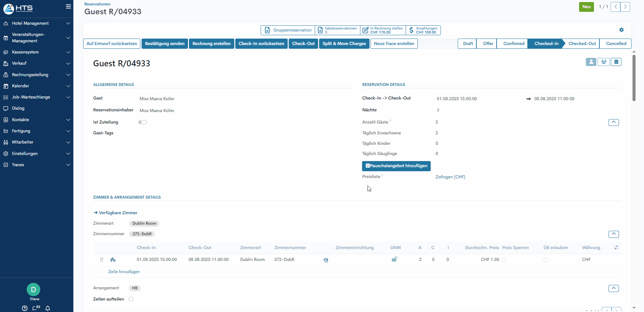Viewport: 644px width, 312px height.
Task: Collapse the Arrangement section chevron
Action: click(x=613, y=288)
